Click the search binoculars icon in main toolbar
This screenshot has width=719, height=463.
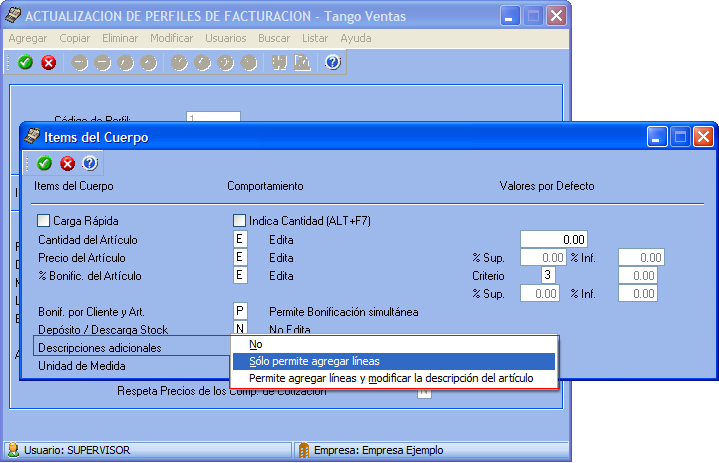pos(279,62)
